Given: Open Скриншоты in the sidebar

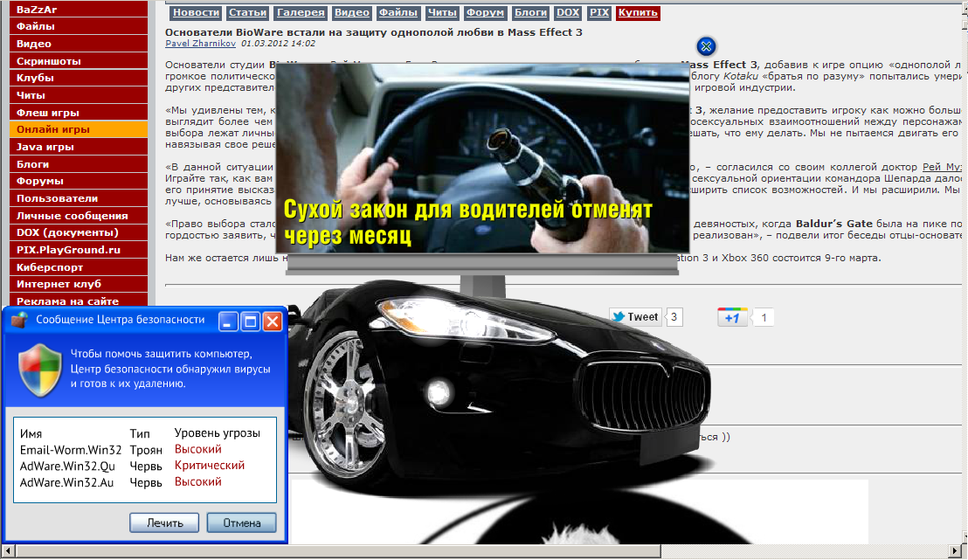Looking at the screenshot, I should pos(79,60).
